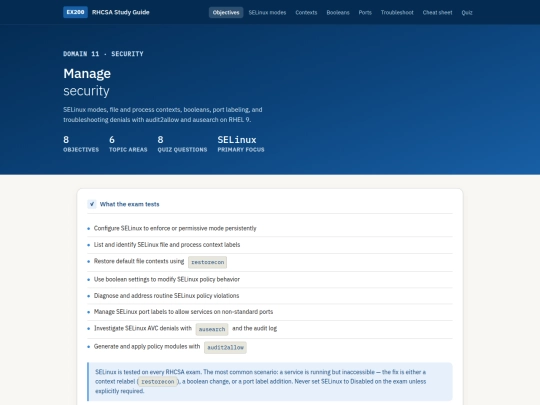Open the Ports nav item
The width and height of the screenshot is (540, 405).
coord(365,12)
